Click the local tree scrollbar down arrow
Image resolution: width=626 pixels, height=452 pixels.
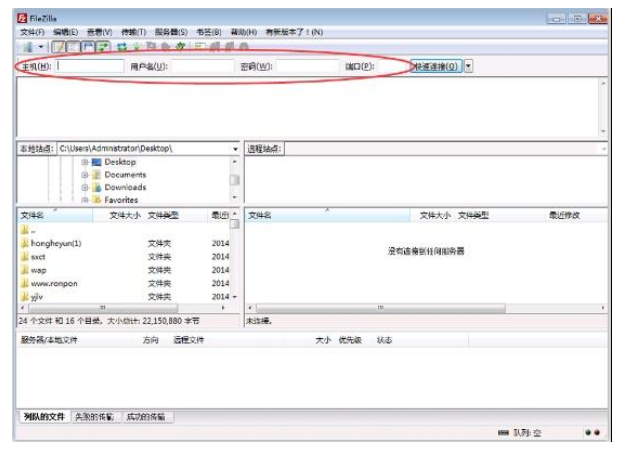235,197
